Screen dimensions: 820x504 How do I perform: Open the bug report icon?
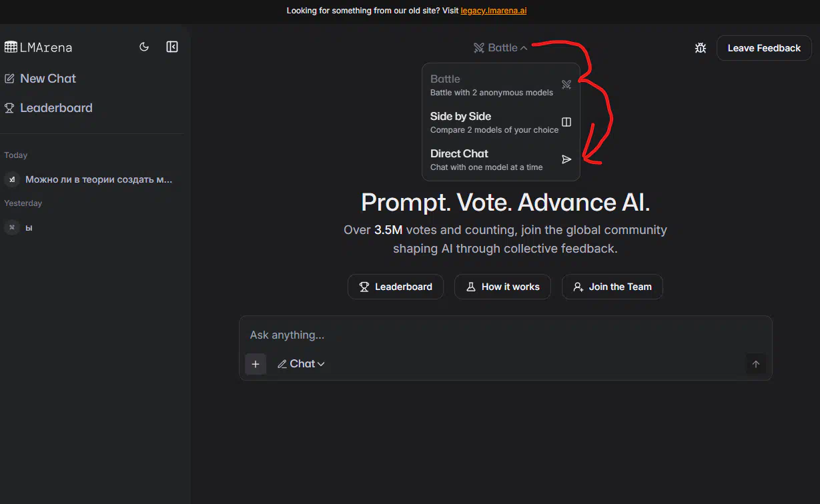coord(701,48)
